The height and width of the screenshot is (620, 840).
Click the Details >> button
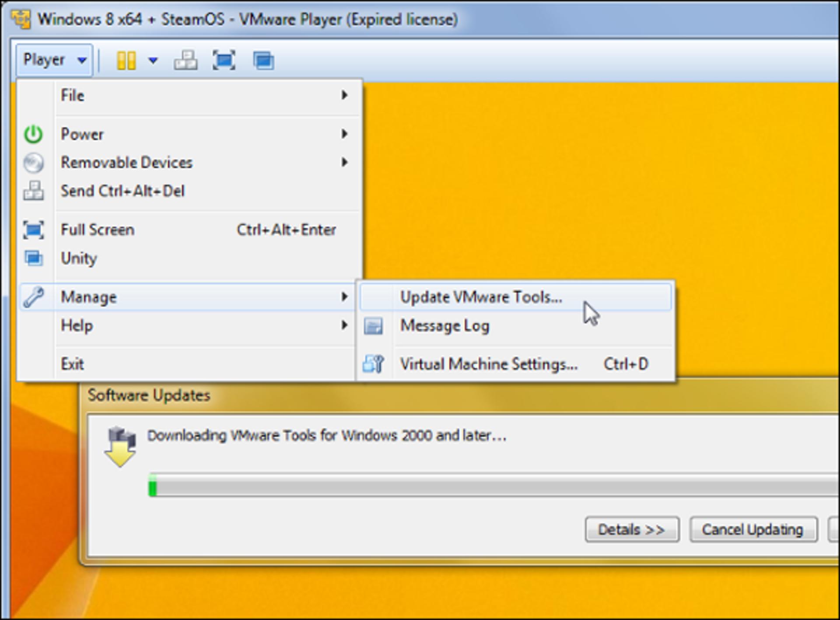(x=632, y=529)
